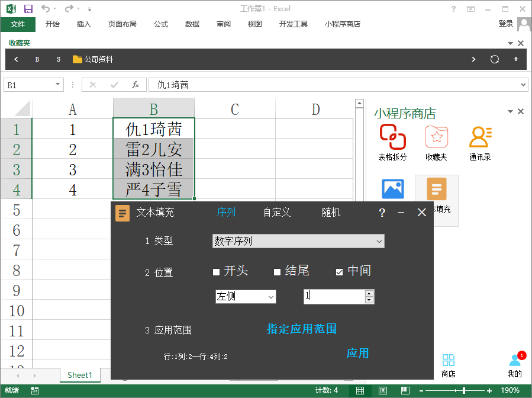Click the formula bar text 仇1琦茜
The height and width of the screenshot is (398, 532).
pos(173,85)
